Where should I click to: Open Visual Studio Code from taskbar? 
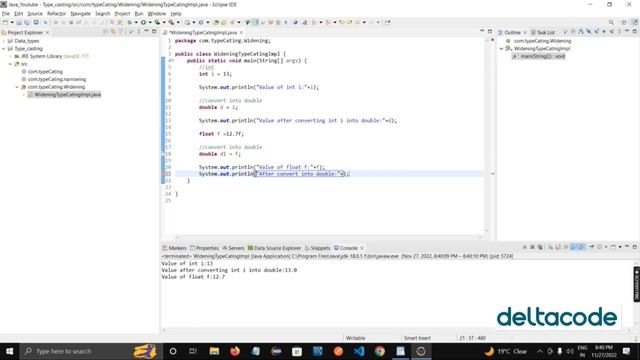coord(359,351)
